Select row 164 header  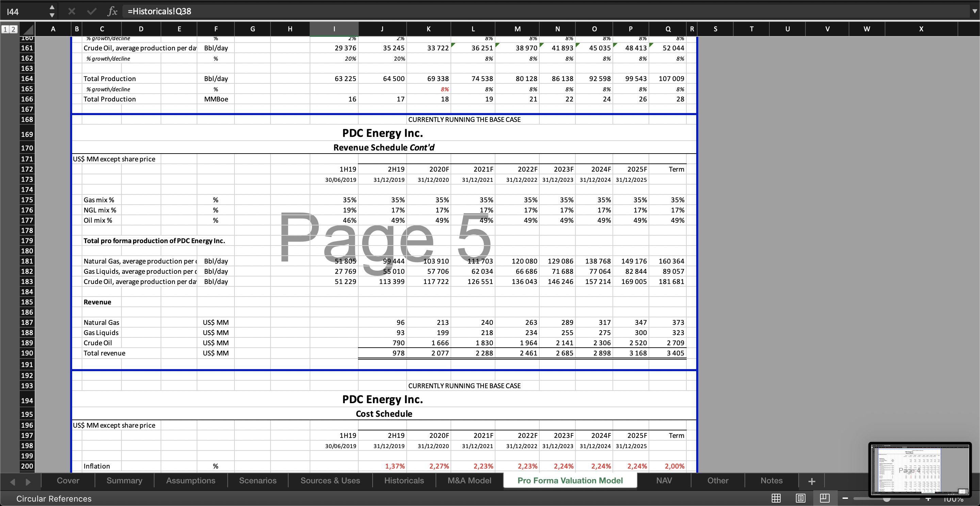point(27,78)
